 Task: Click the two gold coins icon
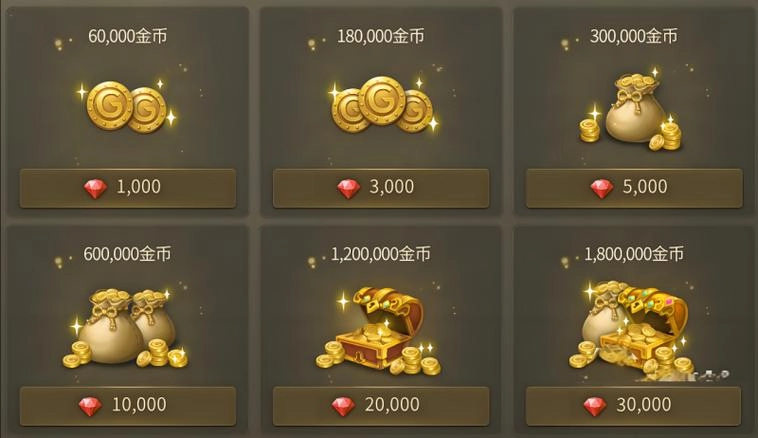point(127,107)
